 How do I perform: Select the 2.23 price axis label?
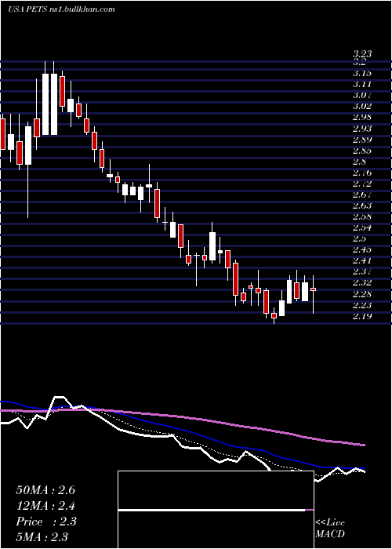(362, 305)
